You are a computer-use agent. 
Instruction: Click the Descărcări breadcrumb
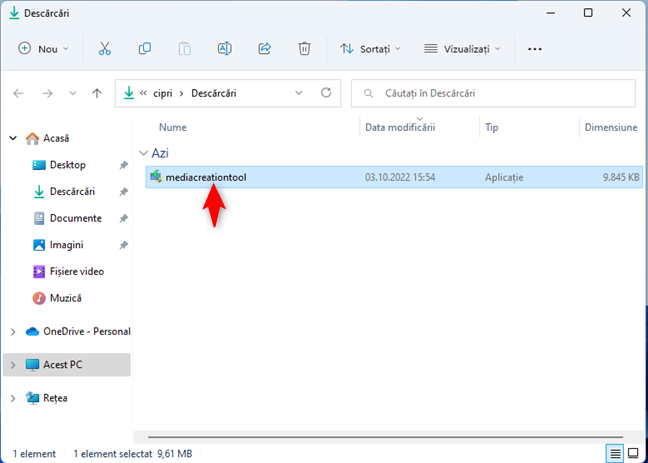tap(214, 93)
